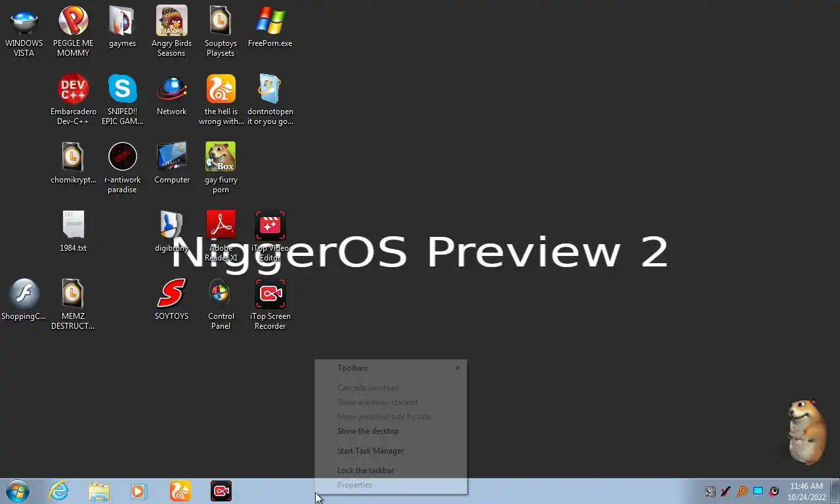Open the Computer desktop icon
The image size is (840, 504).
pyautogui.click(x=171, y=164)
